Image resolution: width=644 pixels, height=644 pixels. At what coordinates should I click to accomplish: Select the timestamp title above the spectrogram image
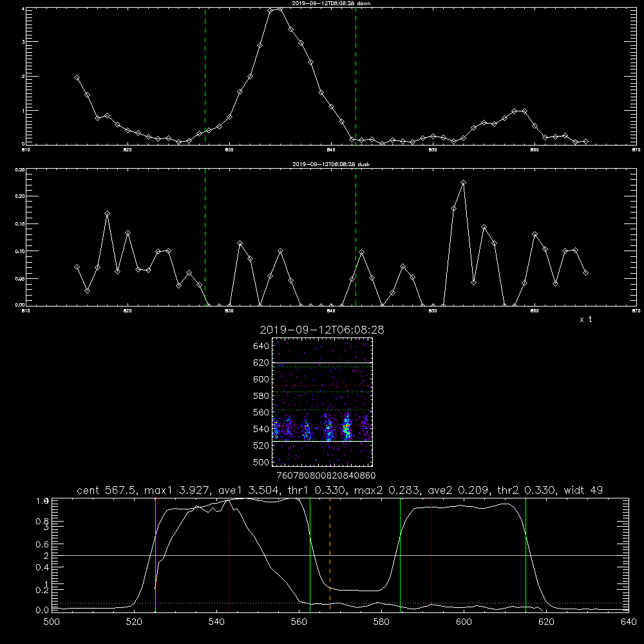[322, 330]
